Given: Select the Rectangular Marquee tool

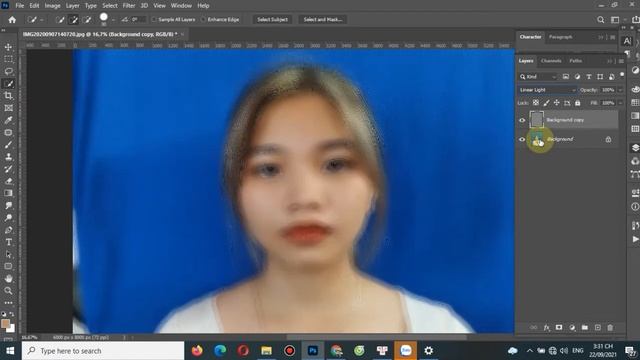Looking at the screenshot, I should point(8,59).
